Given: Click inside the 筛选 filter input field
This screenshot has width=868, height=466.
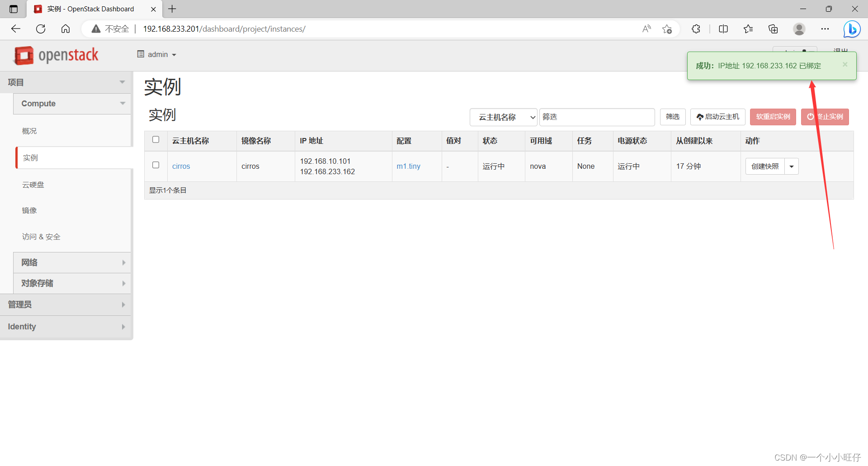Looking at the screenshot, I should click(597, 117).
